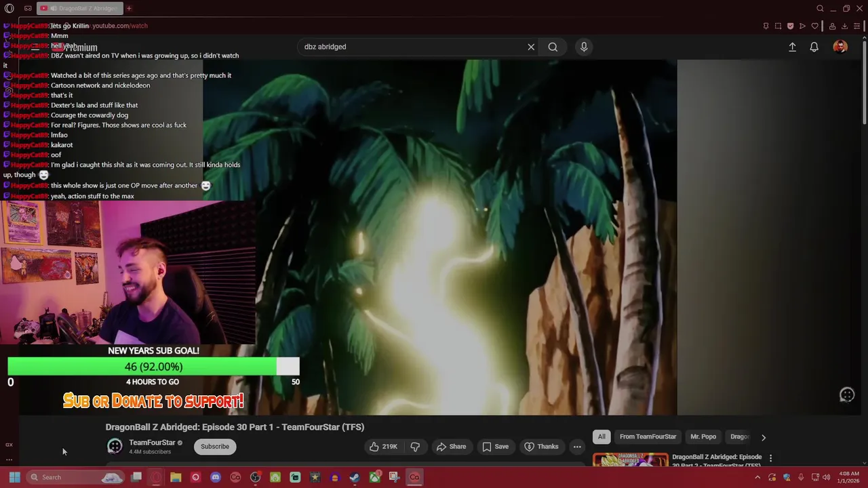This screenshot has width=868, height=488.
Task: Open the Opera browser main menu icon
Action: pyautogui.click(x=9, y=8)
